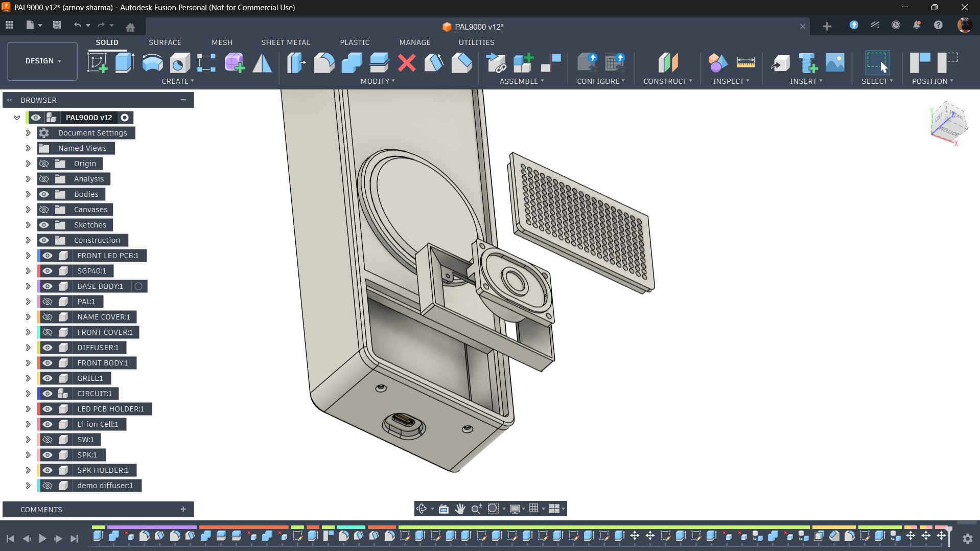Select the Fillet tool in Modify
The height and width of the screenshot is (551, 980).
pyautogui.click(x=324, y=63)
